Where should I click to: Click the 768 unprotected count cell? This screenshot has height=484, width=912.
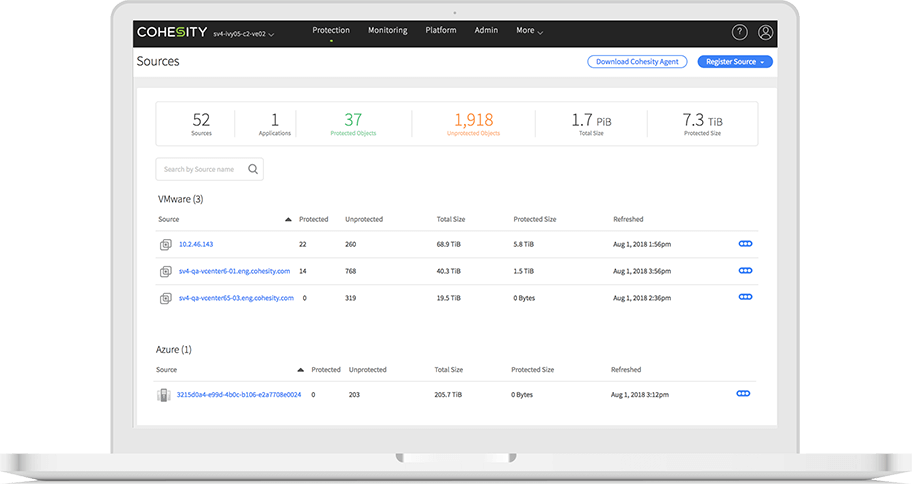point(350,271)
